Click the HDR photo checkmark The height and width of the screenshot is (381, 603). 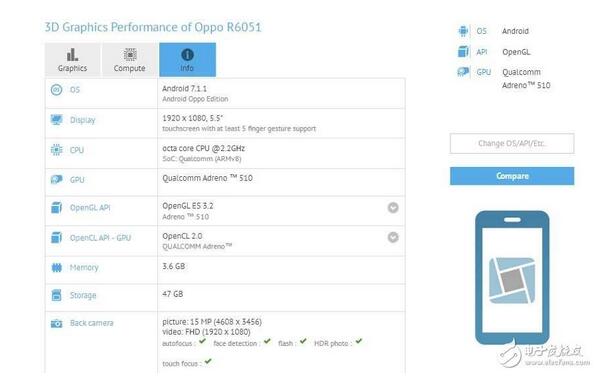[x=359, y=341]
